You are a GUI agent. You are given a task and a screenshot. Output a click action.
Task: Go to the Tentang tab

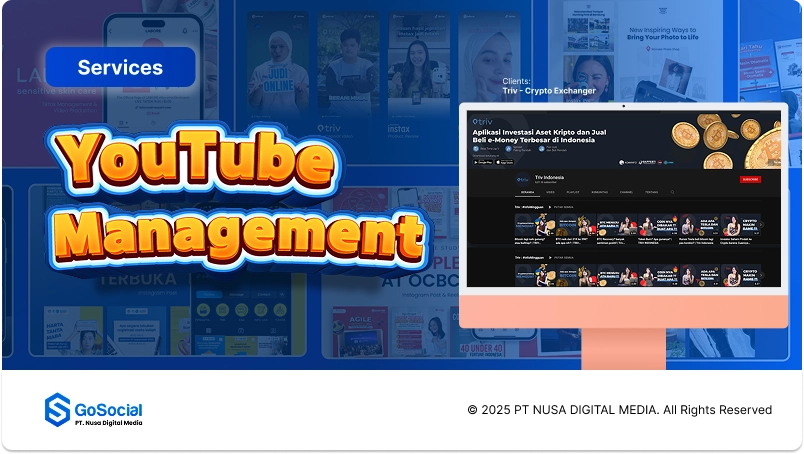point(651,191)
